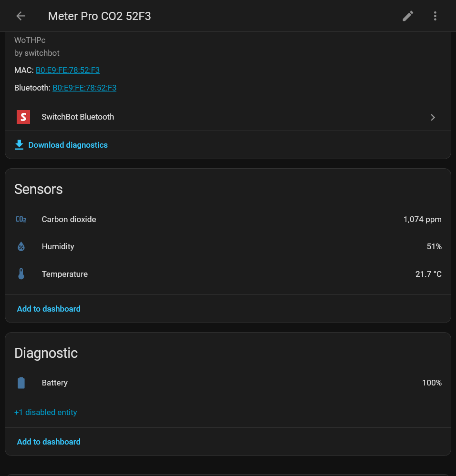Go back using the arrow icon
Screen dimensions: 456x476
pyautogui.click(x=21, y=16)
